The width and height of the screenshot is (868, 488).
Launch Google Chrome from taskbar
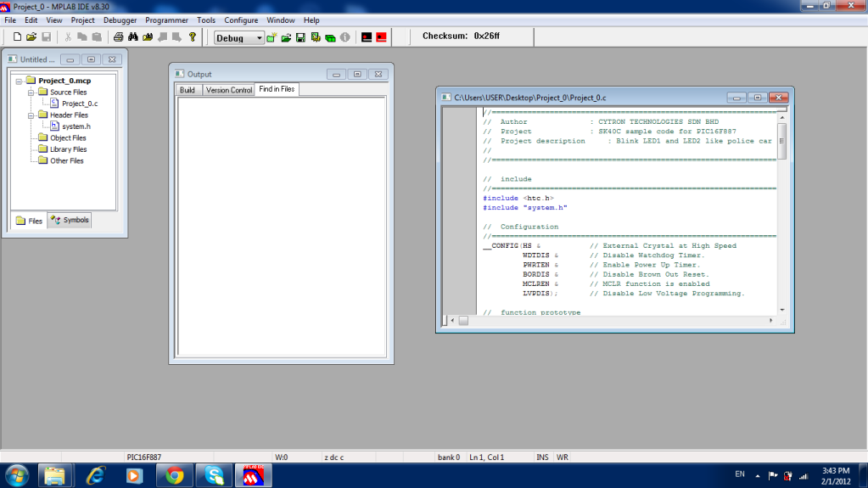(x=175, y=476)
